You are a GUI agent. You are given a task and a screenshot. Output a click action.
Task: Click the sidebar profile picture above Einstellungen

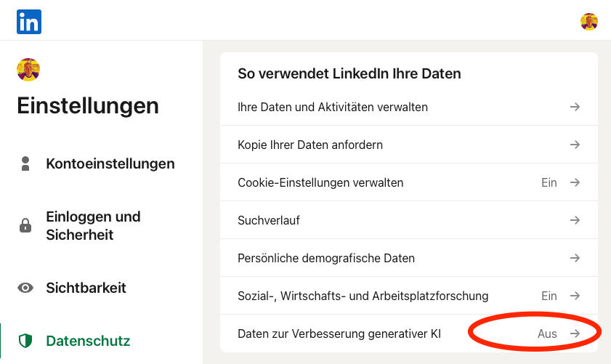(x=28, y=70)
